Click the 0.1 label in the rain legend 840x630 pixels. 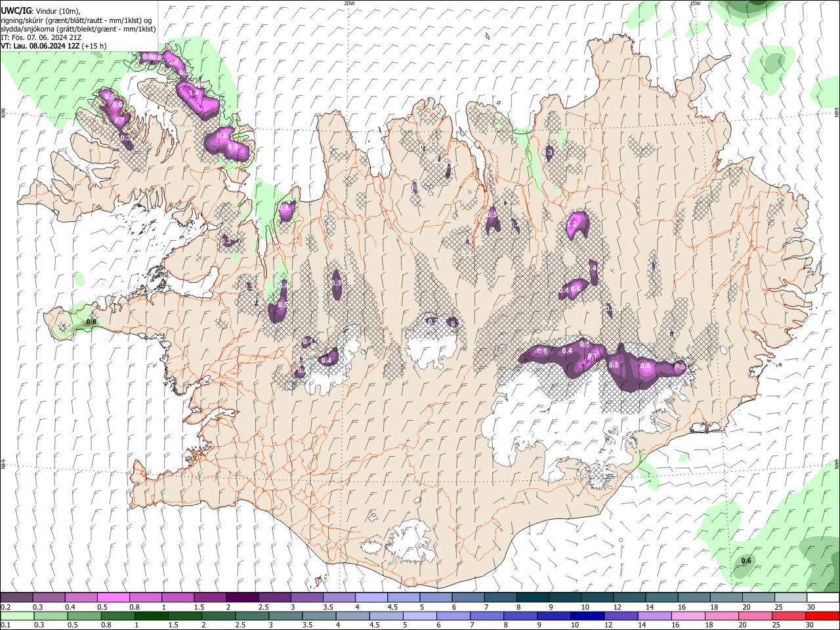click(5, 625)
